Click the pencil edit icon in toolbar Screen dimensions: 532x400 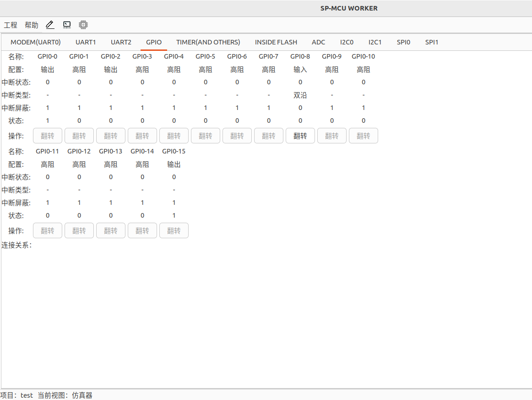tap(50, 25)
